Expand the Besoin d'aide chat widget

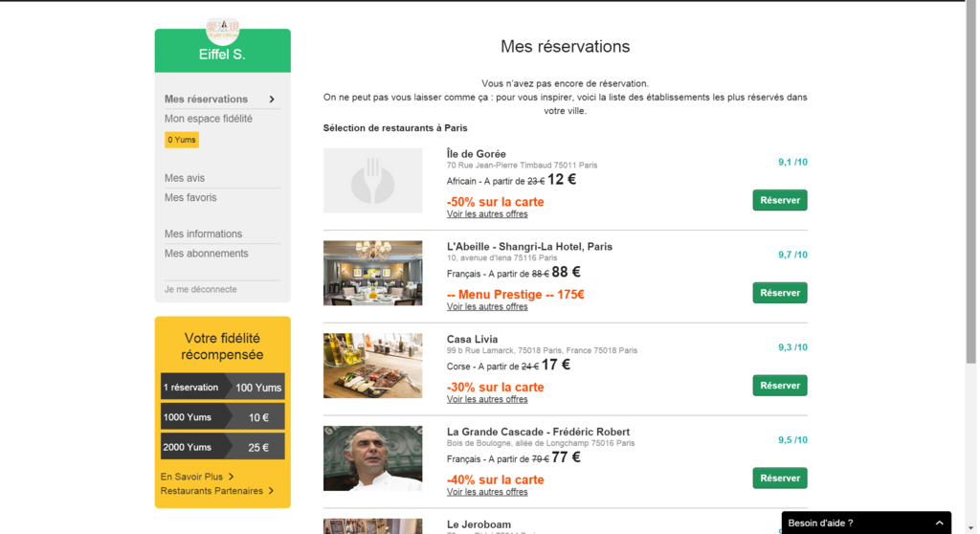939,523
